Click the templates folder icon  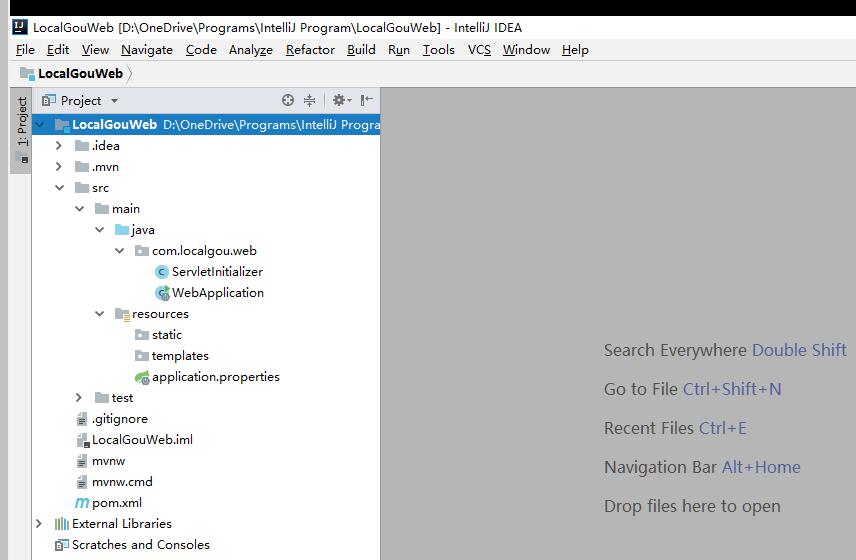pos(142,356)
